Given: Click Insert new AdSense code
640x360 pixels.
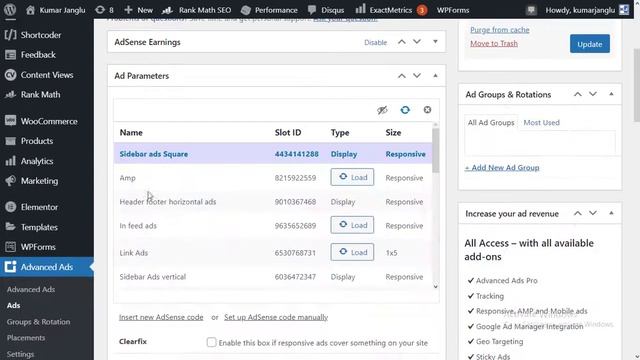Looking at the screenshot, I should [x=161, y=317].
